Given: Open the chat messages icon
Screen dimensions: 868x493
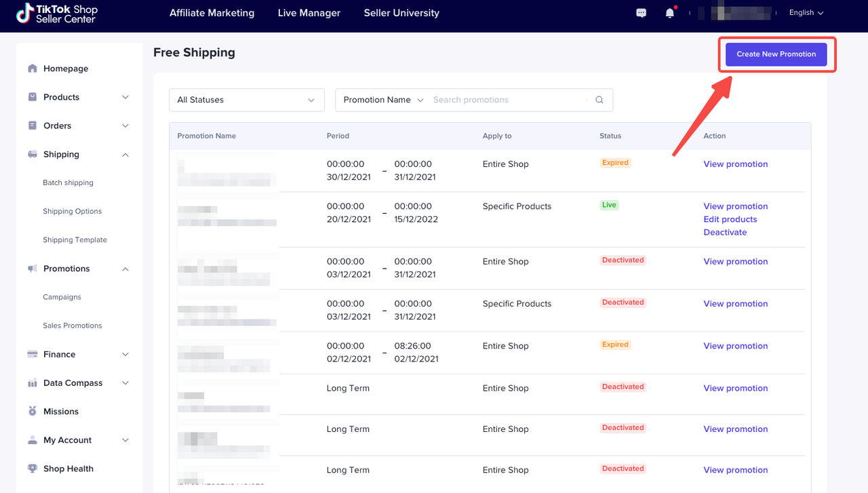Looking at the screenshot, I should (x=641, y=13).
